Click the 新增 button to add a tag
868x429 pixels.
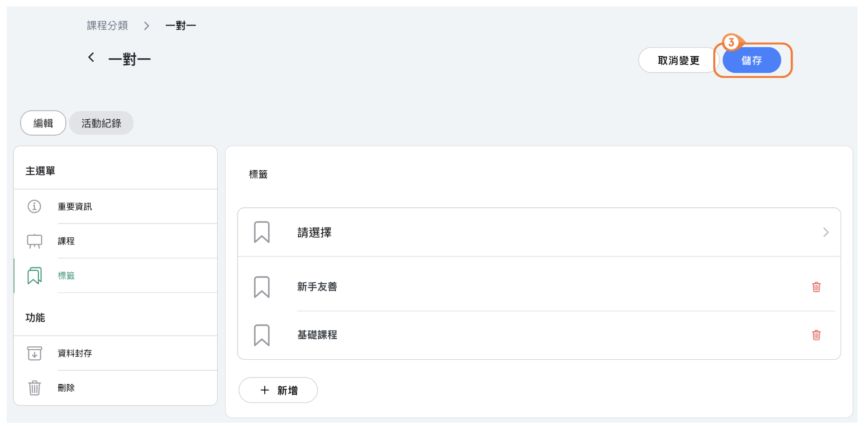tap(278, 390)
